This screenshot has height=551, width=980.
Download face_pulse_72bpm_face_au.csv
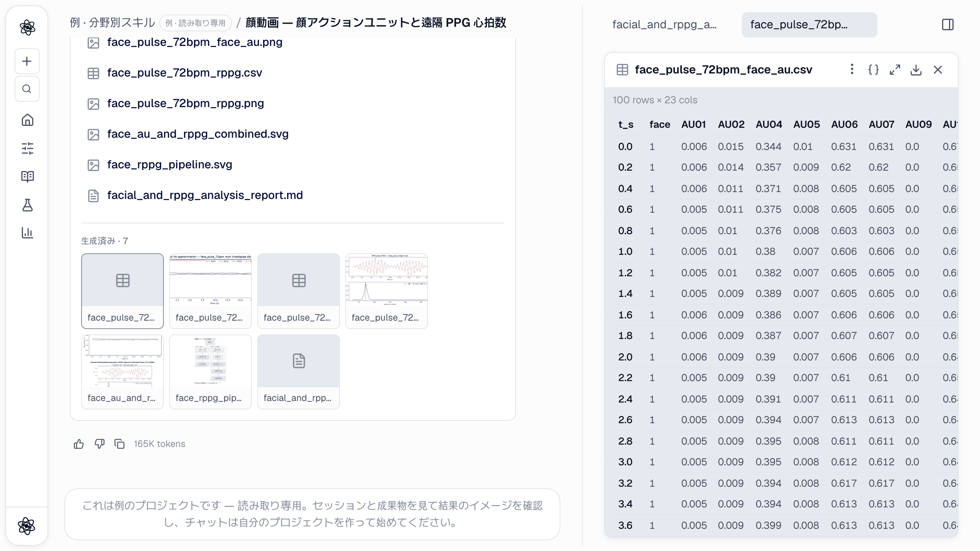point(916,70)
